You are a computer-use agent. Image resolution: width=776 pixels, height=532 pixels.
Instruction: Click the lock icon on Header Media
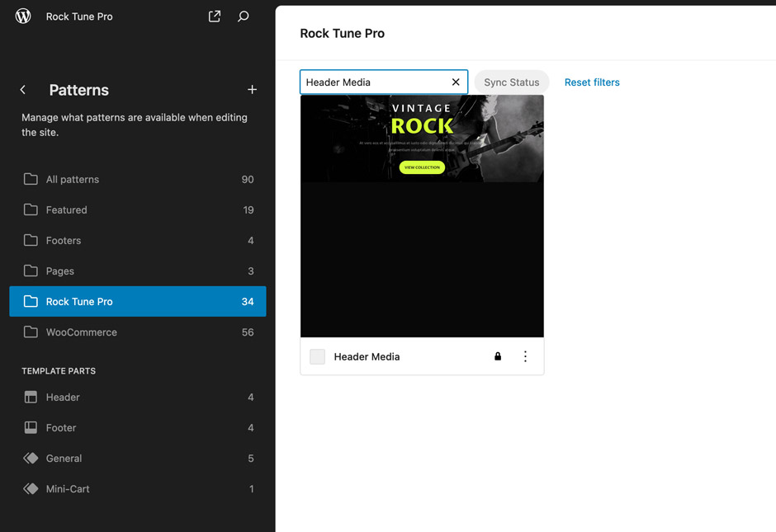(x=498, y=357)
